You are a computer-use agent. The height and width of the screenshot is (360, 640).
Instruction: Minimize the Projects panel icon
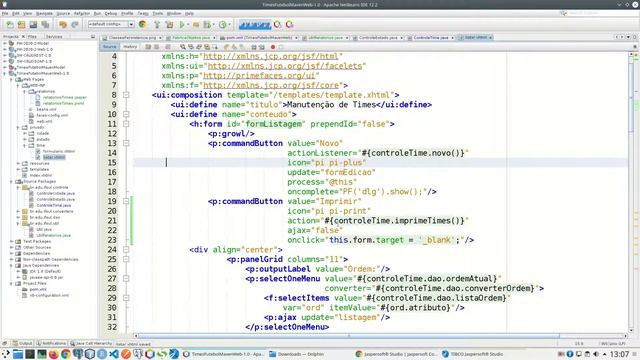93,37
